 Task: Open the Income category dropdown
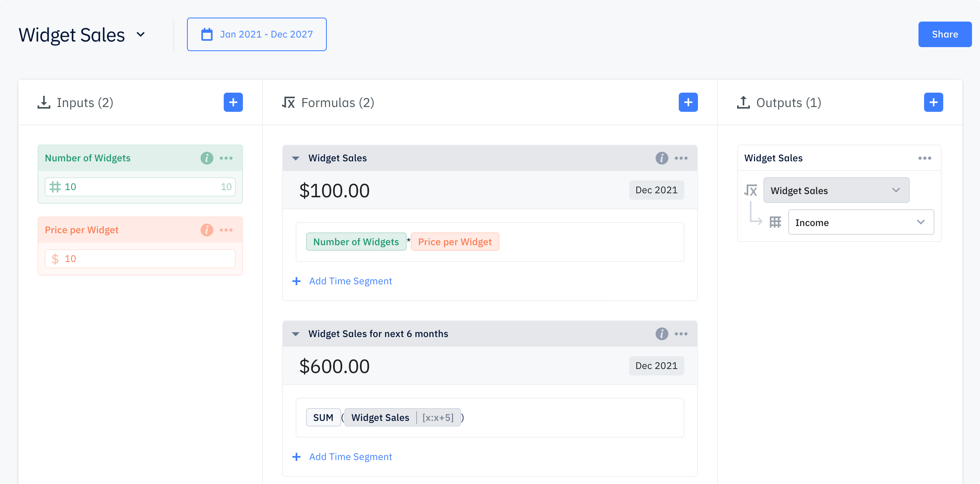click(x=861, y=222)
